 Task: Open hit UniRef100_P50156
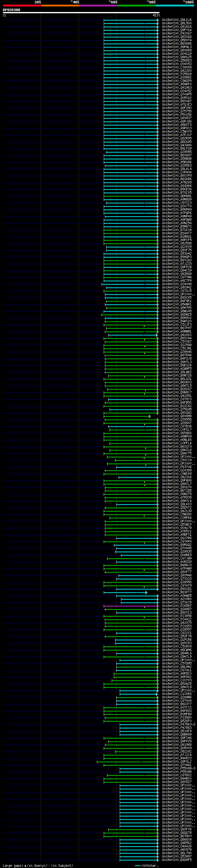pyautogui.click(x=176, y=115)
